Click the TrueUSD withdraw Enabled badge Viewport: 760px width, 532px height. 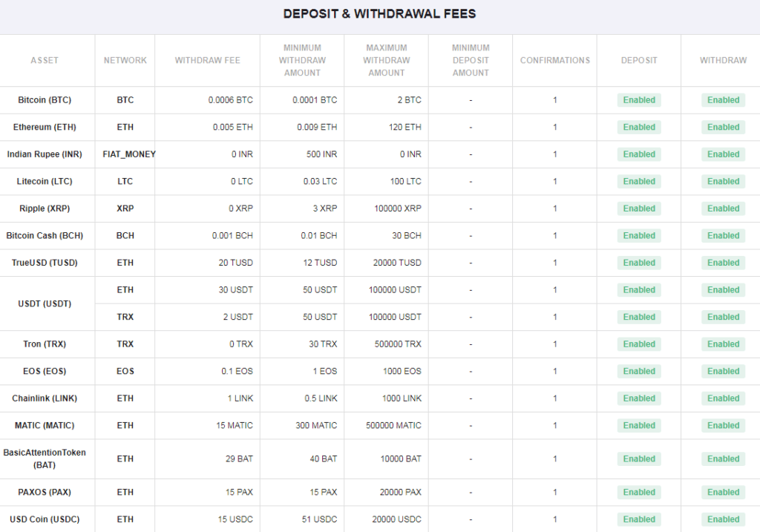723,263
